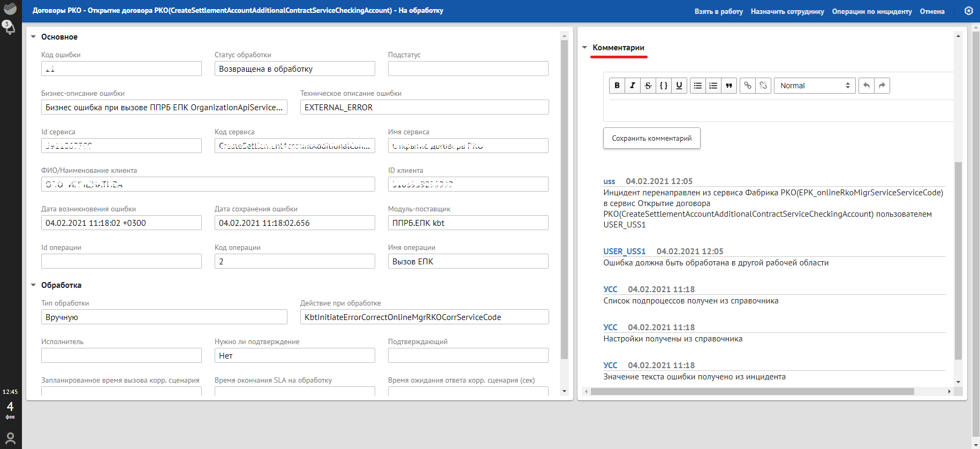This screenshot has width=980, height=449.
Task: Open Операции по инциденту menu
Action: click(871, 11)
